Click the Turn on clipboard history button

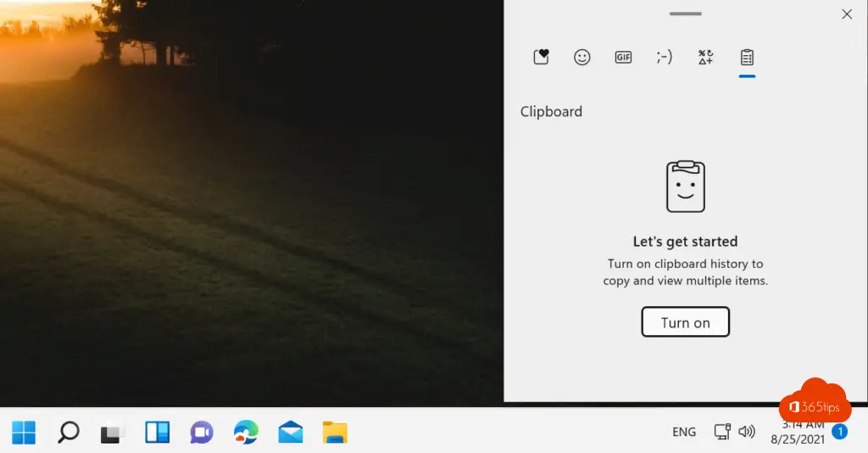(685, 322)
